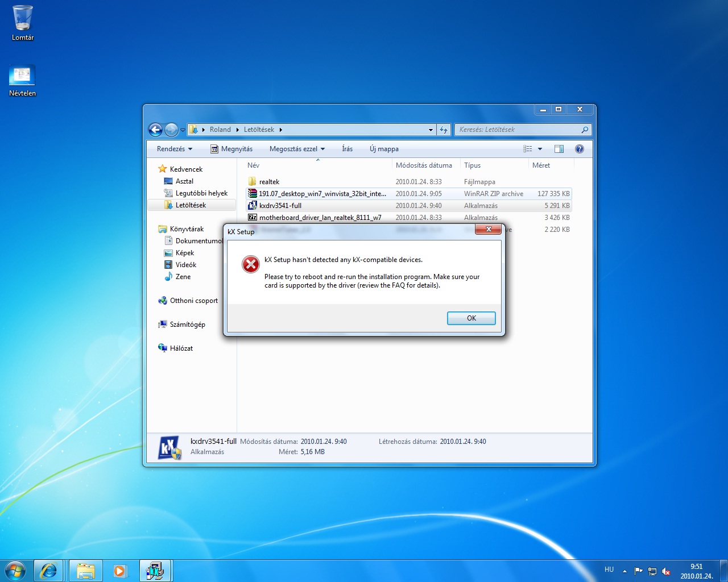Switch to kX Setup taskbar button
The height and width of the screenshot is (582, 728).
(155, 571)
